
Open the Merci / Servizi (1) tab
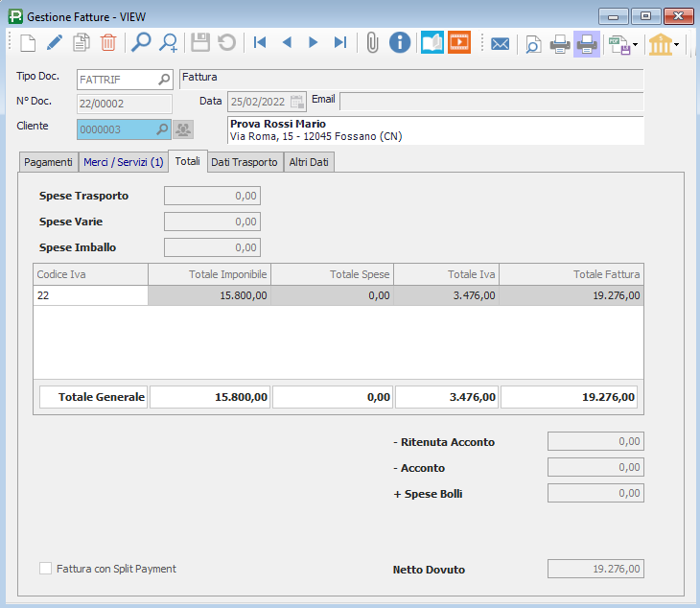tap(123, 162)
